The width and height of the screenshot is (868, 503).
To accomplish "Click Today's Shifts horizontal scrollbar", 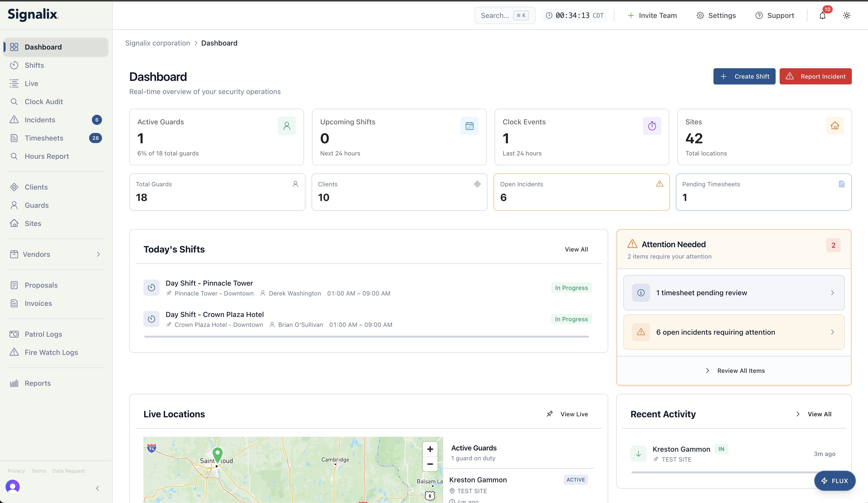I will pos(367,336).
